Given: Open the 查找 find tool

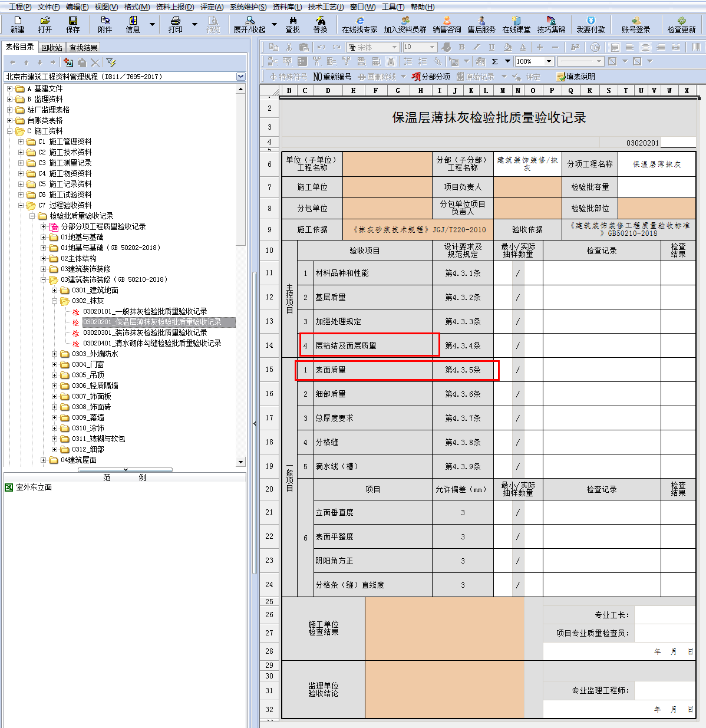Looking at the screenshot, I should (292, 24).
